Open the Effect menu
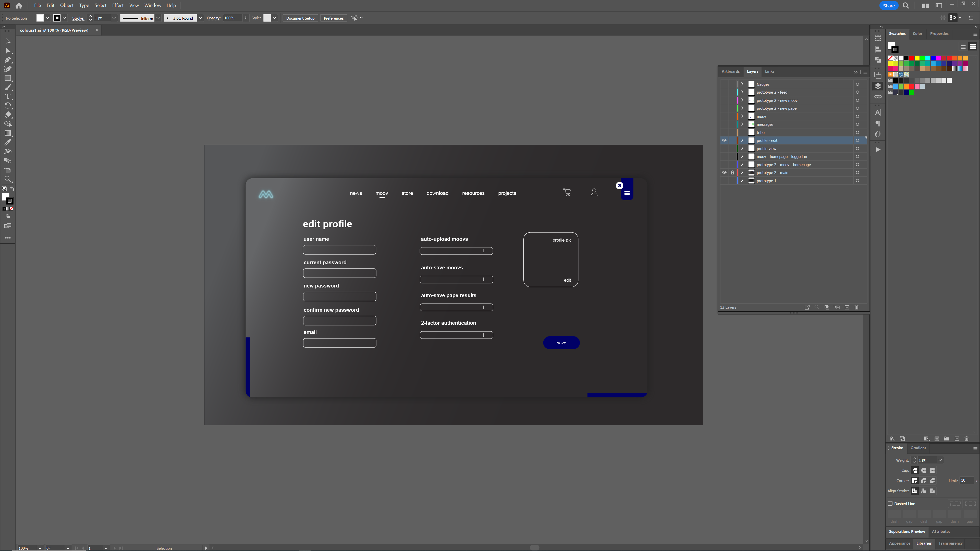 click(118, 5)
